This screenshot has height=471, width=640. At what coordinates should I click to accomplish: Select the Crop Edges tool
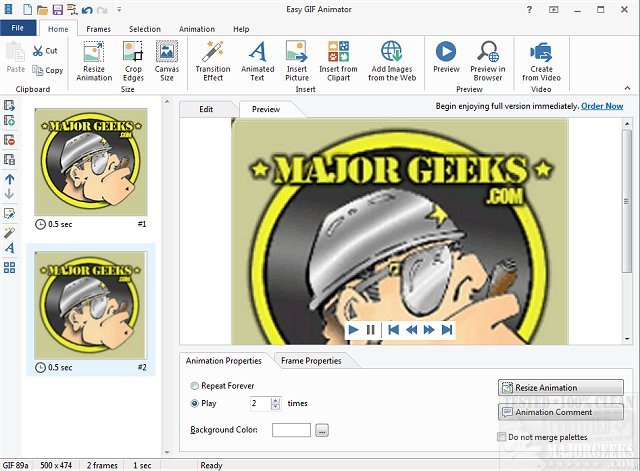click(x=133, y=61)
